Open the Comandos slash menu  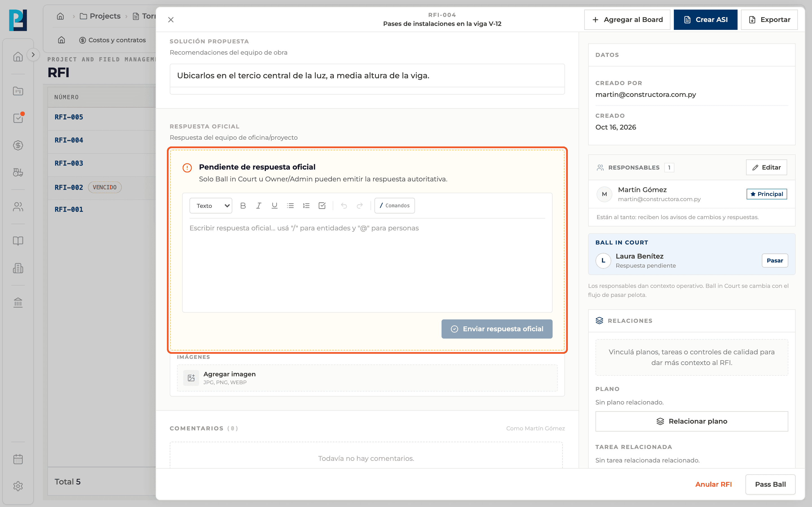click(x=395, y=206)
